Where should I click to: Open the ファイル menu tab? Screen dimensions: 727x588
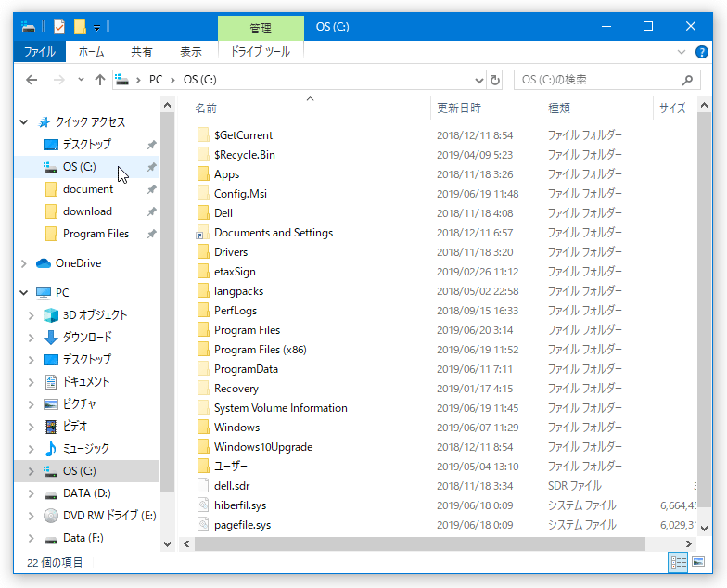pos(39,52)
